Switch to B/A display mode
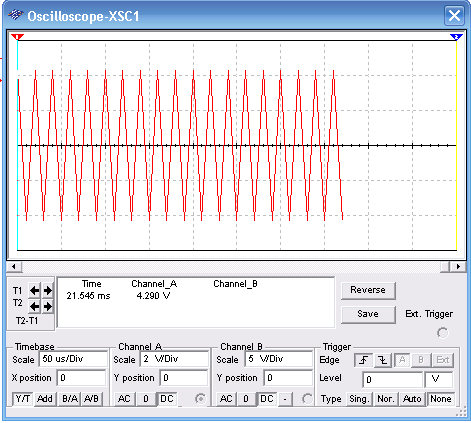 [70, 399]
